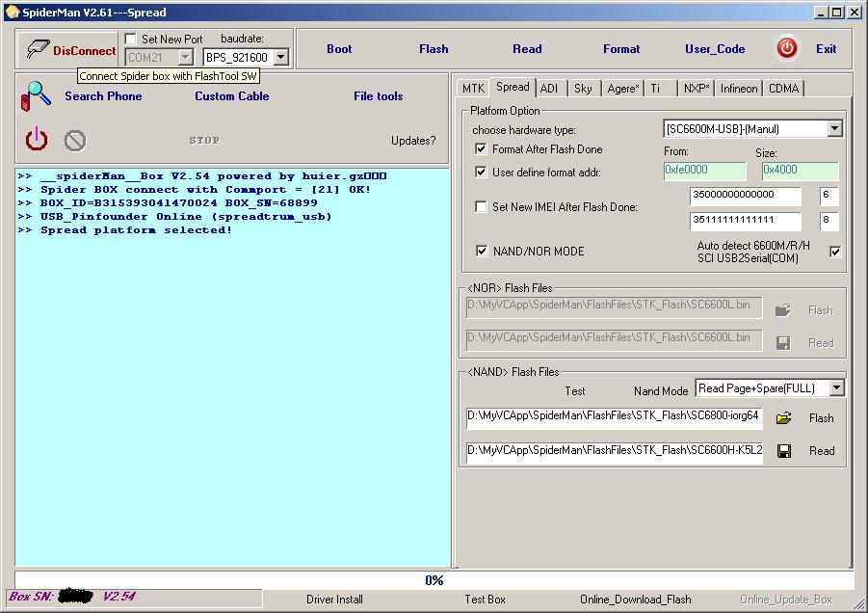Click the Flash button in top toolbar
This screenshot has height=613, width=868.
pyautogui.click(x=434, y=49)
